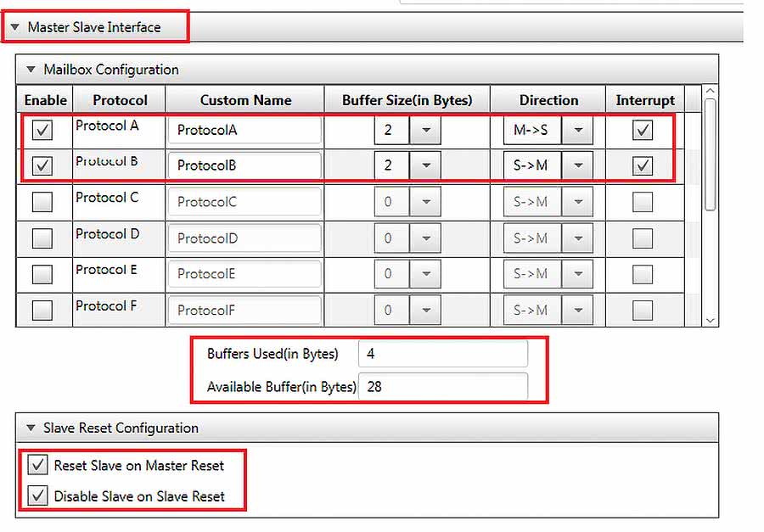Image resolution: width=764 pixels, height=532 pixels.
Task: Disable the Protocol B enable checkbox
Action: click(x=42, y=165)
